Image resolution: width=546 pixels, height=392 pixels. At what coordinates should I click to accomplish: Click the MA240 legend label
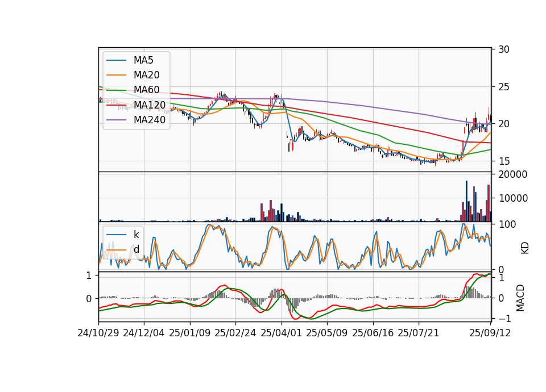(150, 120)
